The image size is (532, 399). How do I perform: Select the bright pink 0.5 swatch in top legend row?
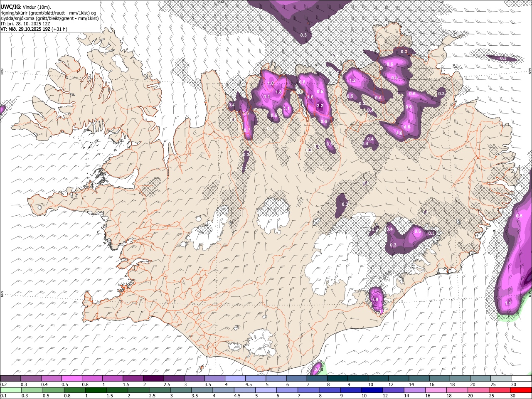point(71,379)
